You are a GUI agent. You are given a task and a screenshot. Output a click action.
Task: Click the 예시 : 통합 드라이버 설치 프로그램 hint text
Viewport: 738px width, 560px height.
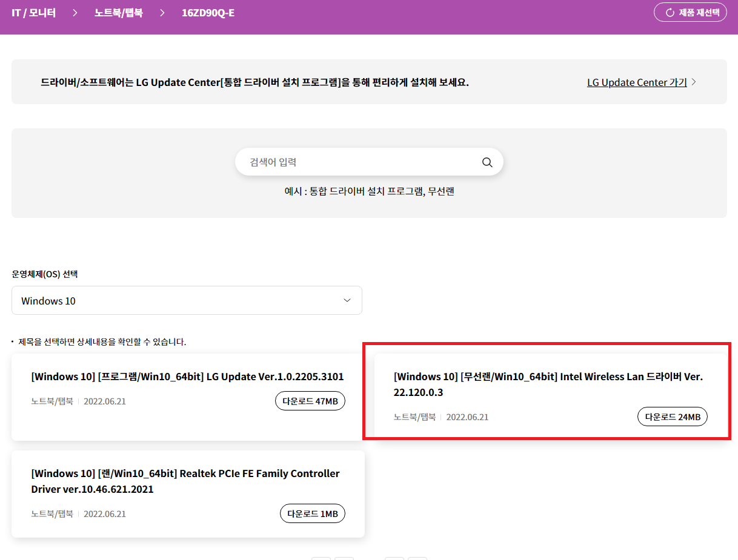(370, 191)
